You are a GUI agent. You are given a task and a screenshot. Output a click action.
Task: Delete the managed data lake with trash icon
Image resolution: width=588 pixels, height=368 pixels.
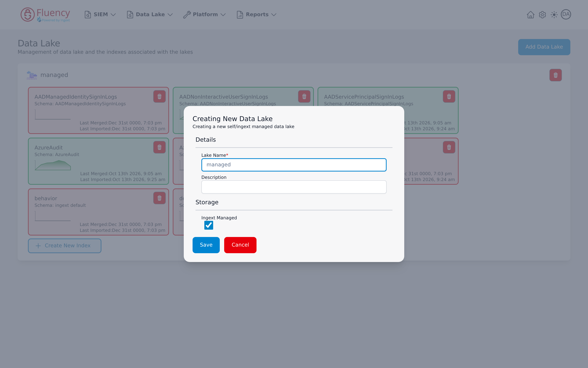pos(555,75)
